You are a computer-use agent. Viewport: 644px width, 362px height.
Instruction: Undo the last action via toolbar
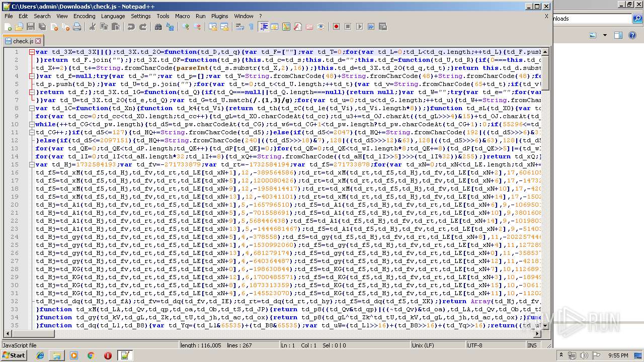(131, 27)
